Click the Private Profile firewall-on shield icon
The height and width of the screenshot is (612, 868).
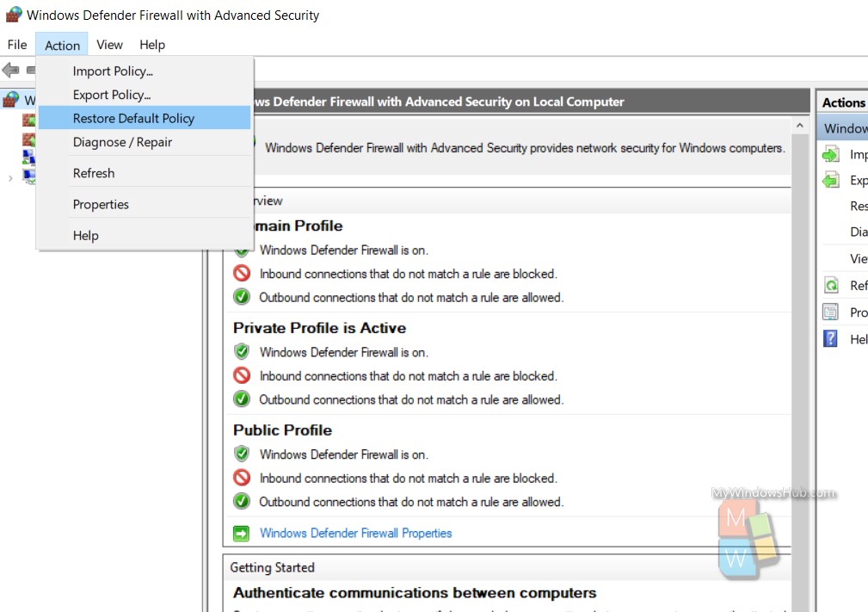coord(242,352)
